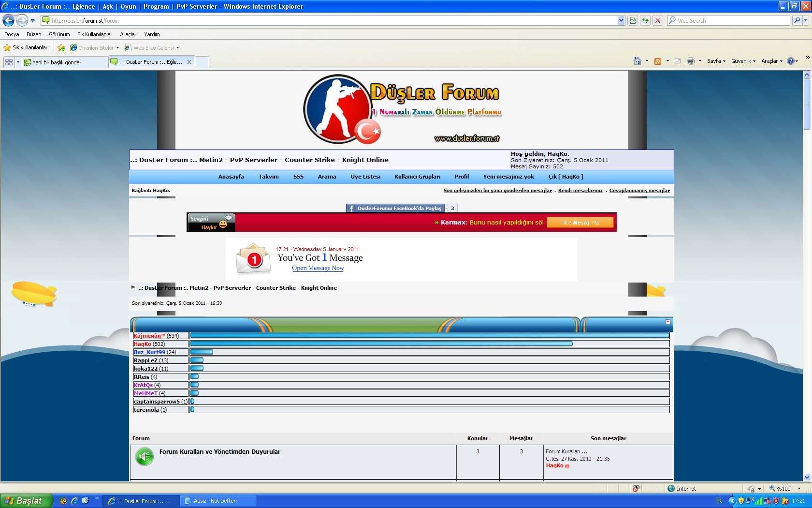Click the message envelope notification icon
812x508 pixels.
pos(253,259)
